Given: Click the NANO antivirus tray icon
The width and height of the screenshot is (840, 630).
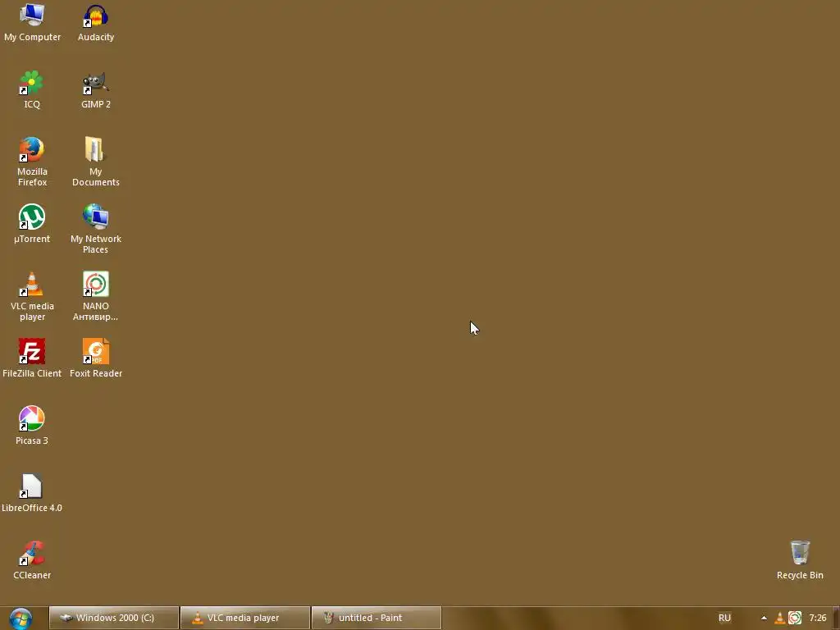Looking at the screenshot, I should pyautogui.click(x=795, y=618).
